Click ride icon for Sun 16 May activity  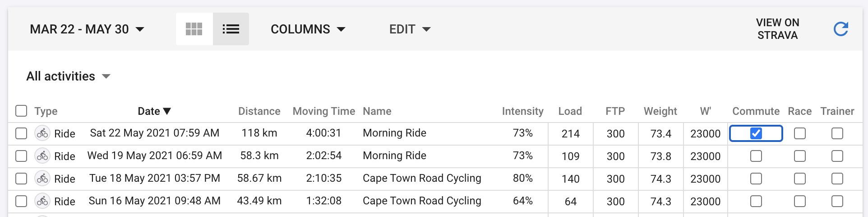coord(42,201)
